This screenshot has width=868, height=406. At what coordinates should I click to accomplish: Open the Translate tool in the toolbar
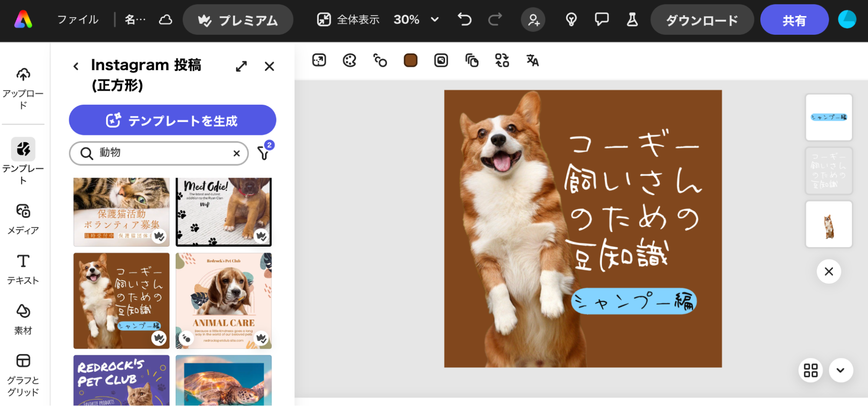pos(532,60)
